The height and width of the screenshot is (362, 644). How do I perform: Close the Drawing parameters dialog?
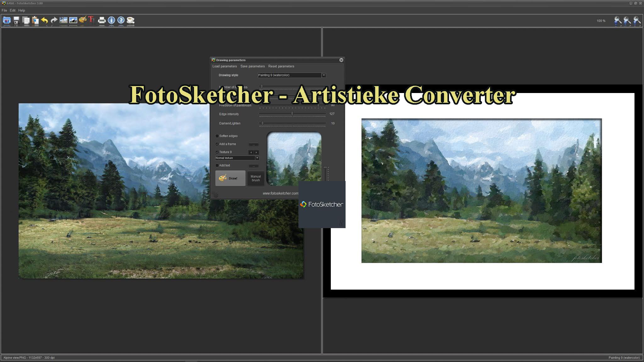pos(341,60)
